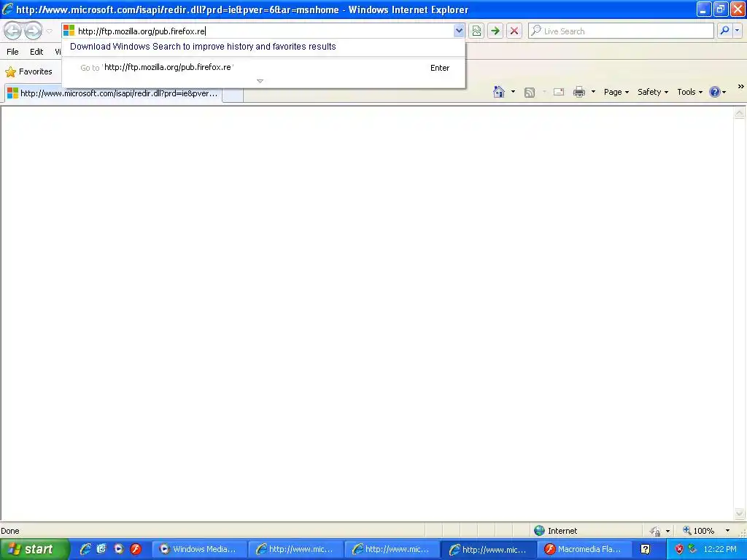Click the Print icon
Viewport: 747px width, 560px height.
pyautogui.click(x=579, y=92)
